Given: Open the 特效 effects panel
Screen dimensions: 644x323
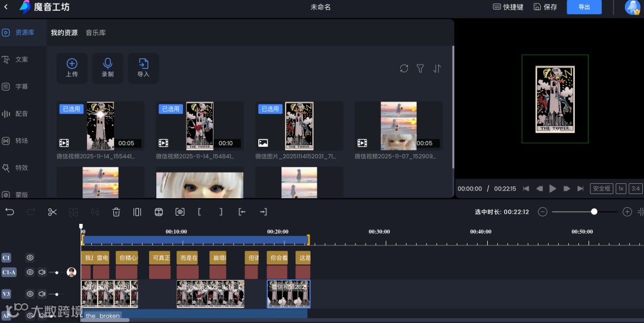Looking at the screenshot, I should tap(15, 168).
